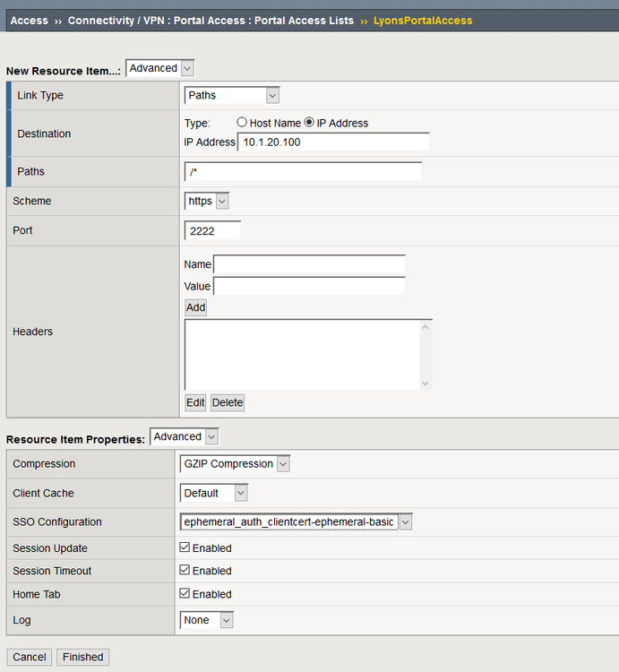
Task: Select the IP Address radio button
Action: coord(309,123)
